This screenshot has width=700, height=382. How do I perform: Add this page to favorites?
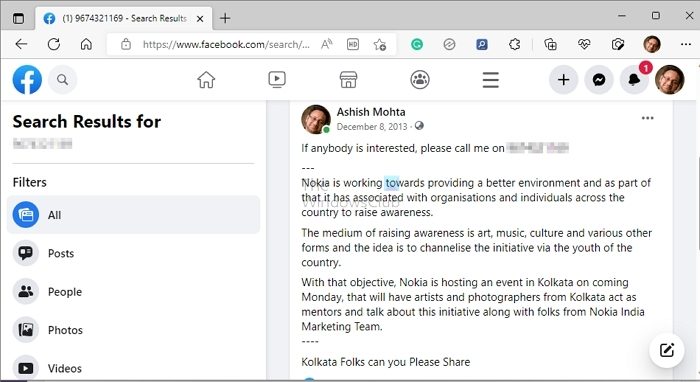(x=380, y=44)
